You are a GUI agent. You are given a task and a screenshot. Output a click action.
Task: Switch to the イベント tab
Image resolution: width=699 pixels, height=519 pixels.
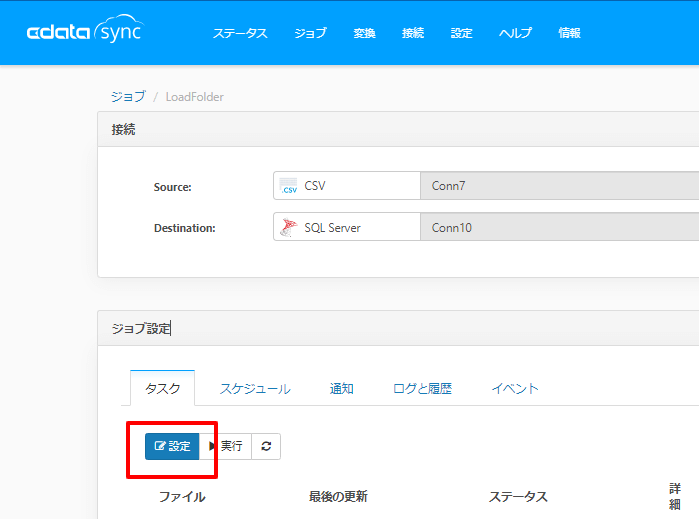point(515,388)
